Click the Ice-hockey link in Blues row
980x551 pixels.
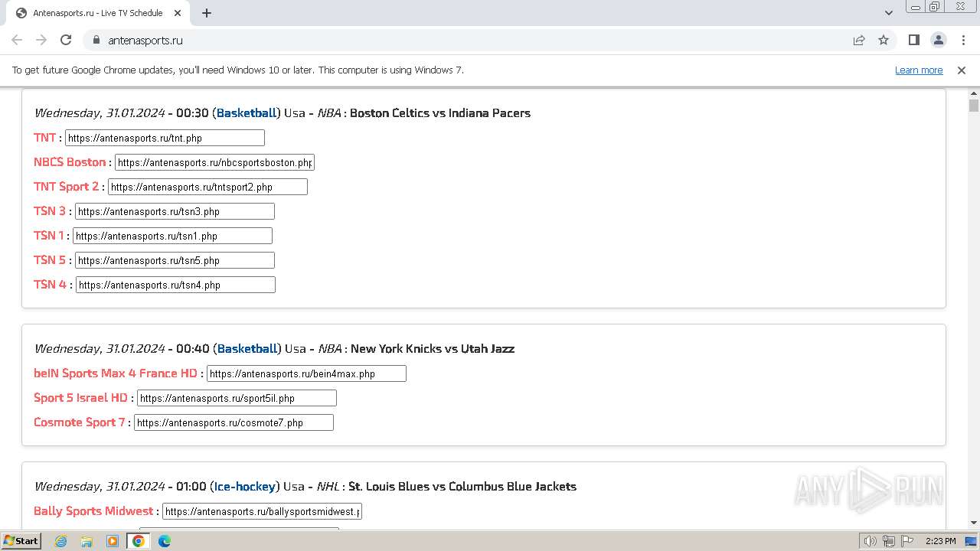245,486
